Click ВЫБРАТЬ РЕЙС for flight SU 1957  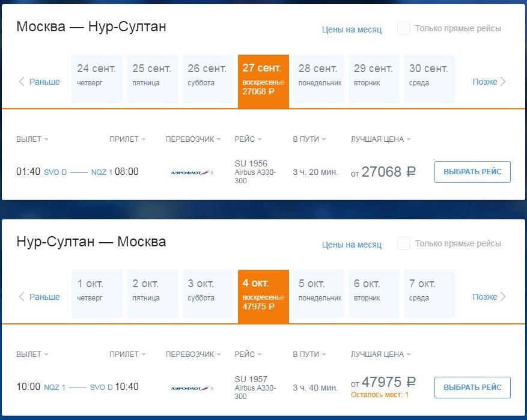tap(472, 388)
